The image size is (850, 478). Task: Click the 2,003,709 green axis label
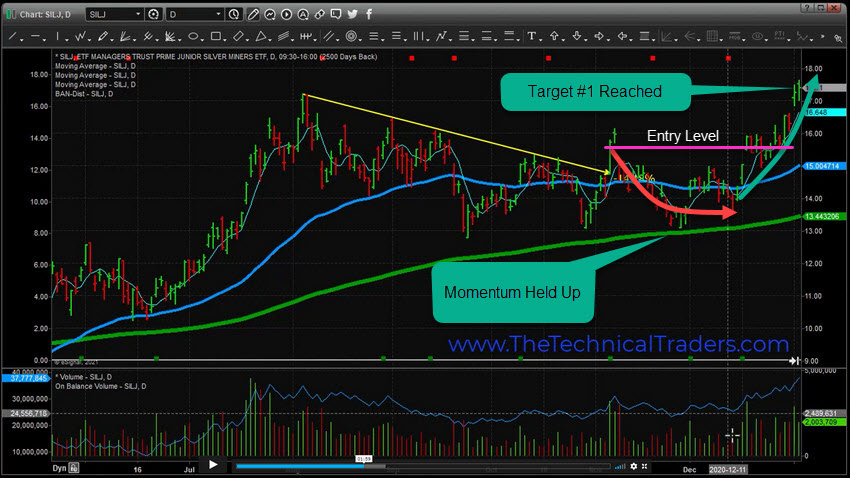[824, 422]
